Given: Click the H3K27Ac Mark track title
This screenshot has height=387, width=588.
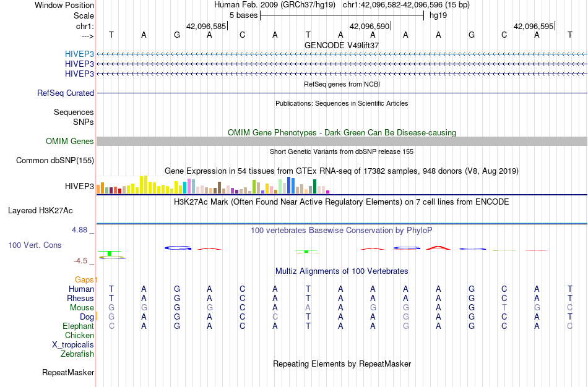Looking at the screenshot, I should click(342, 202).
